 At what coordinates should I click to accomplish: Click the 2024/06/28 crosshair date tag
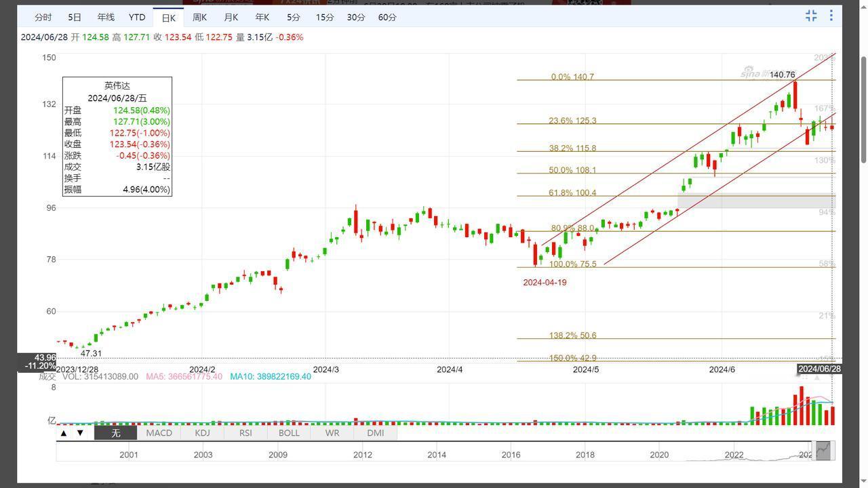tap(819, 369)
